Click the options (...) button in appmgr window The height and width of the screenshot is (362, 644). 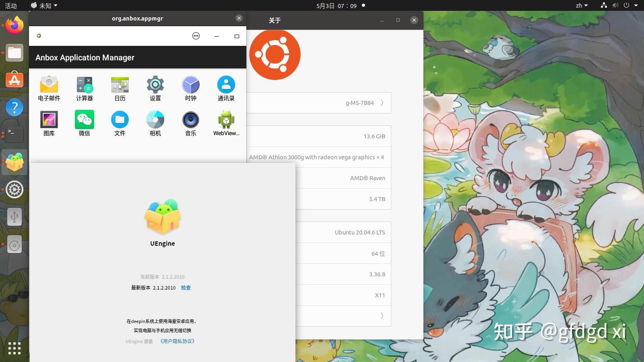tap(196, 36)
